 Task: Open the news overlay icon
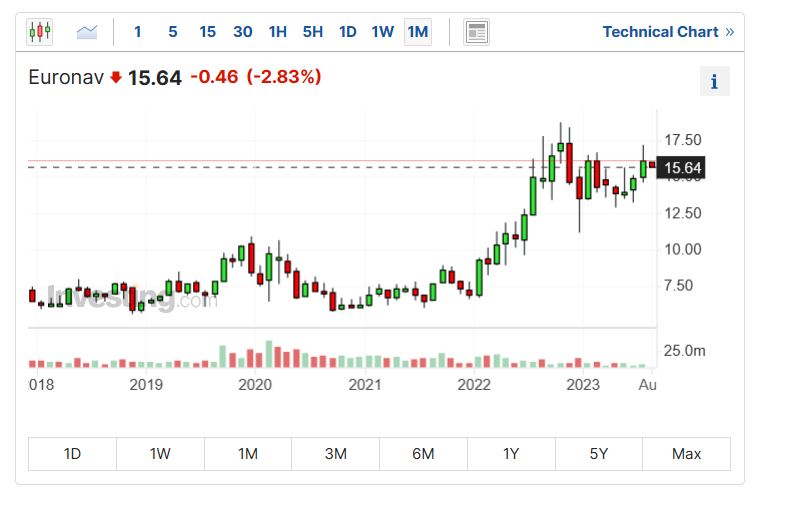476,32
